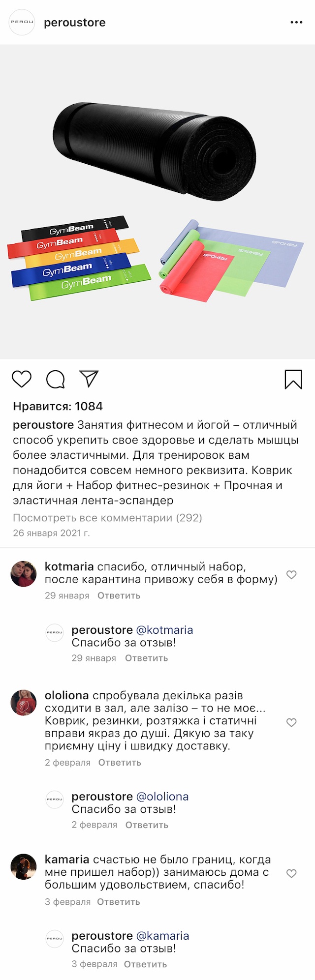
Task: Open the peroustore username in the header
Action: (x=75, y=23)
